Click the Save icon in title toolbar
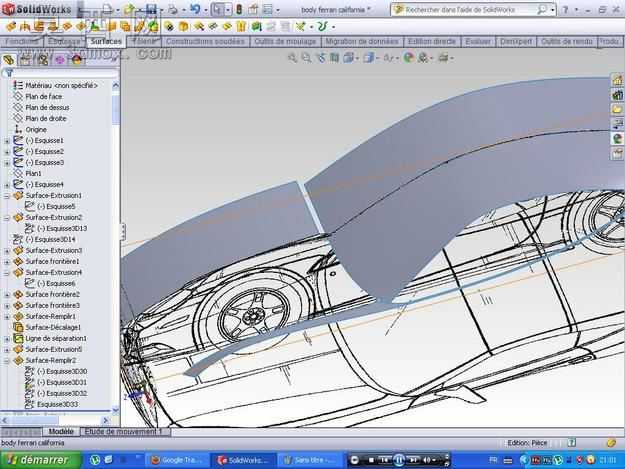 click(x=151, y=9)
